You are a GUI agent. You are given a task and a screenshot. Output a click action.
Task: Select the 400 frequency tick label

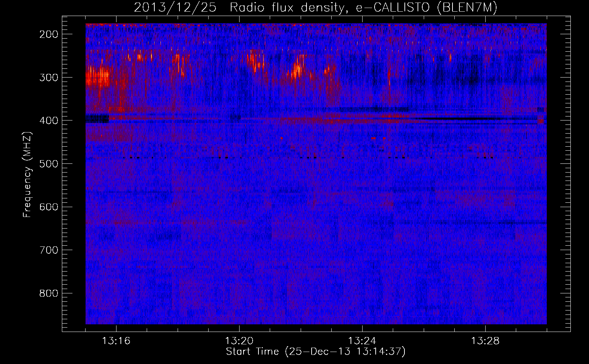point(49,120)
